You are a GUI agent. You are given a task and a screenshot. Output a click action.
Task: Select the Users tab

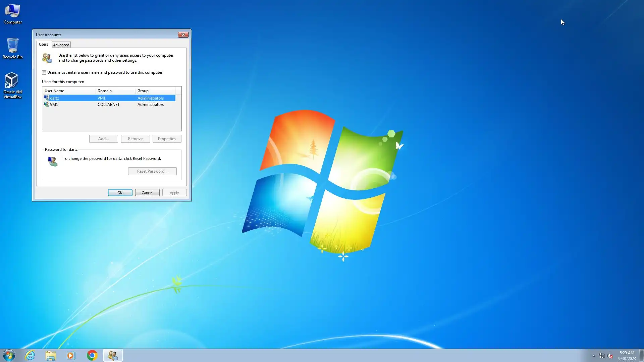click(x=44, y=45)
